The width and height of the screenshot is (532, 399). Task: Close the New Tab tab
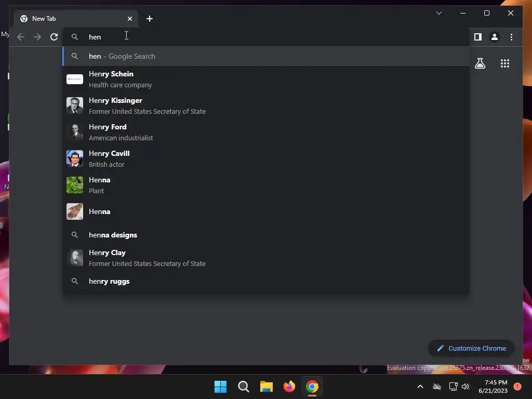pyautogui.click(x=129, y=19)
